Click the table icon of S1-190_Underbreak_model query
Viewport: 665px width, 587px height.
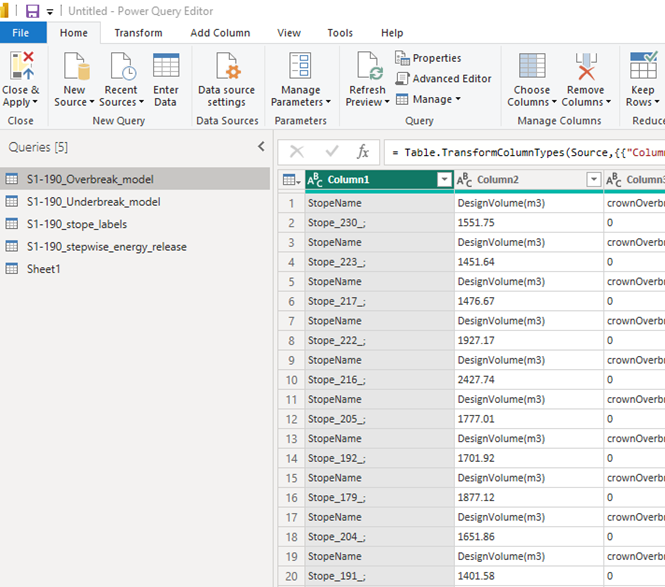(x=12, y=201)
